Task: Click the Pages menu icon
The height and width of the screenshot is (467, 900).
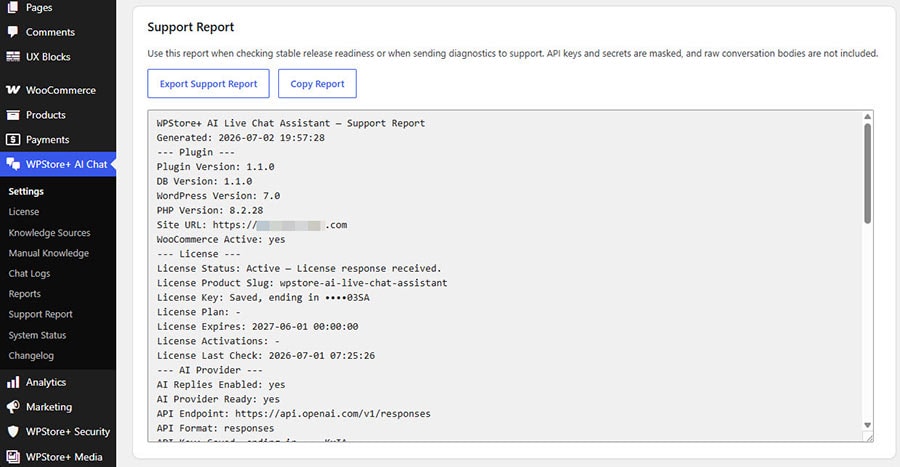Action: [x=13, y=7]
